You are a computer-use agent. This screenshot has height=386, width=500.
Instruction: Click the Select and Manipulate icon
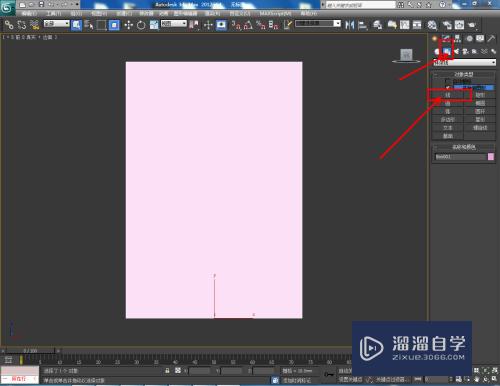tap(208, 25)
